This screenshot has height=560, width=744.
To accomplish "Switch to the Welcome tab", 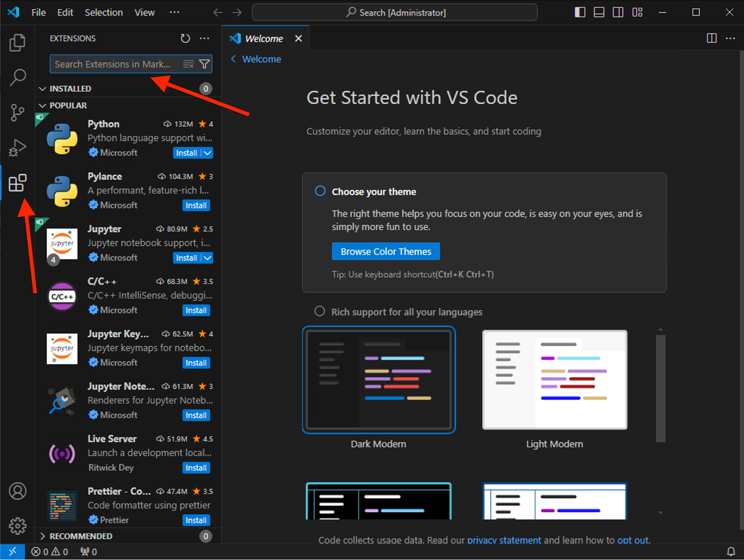I will 264,38.
